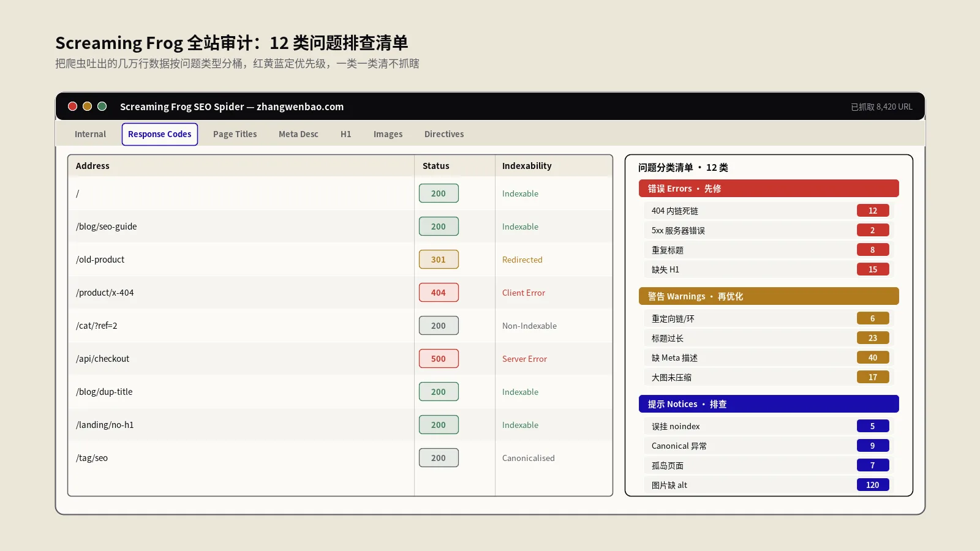
Task: Open the 重复标题 issue row
Action: (769, 250)
